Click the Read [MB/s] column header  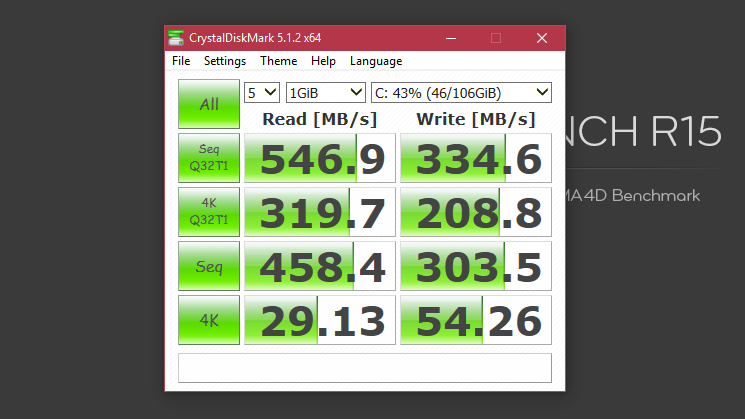pos(320,119)
